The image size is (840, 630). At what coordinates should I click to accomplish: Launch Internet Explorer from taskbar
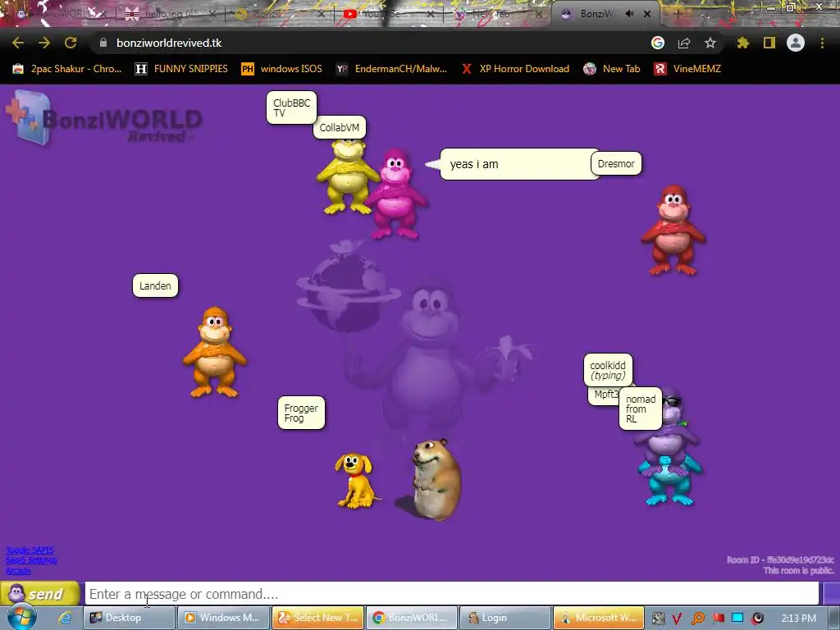tap(65, 618)
